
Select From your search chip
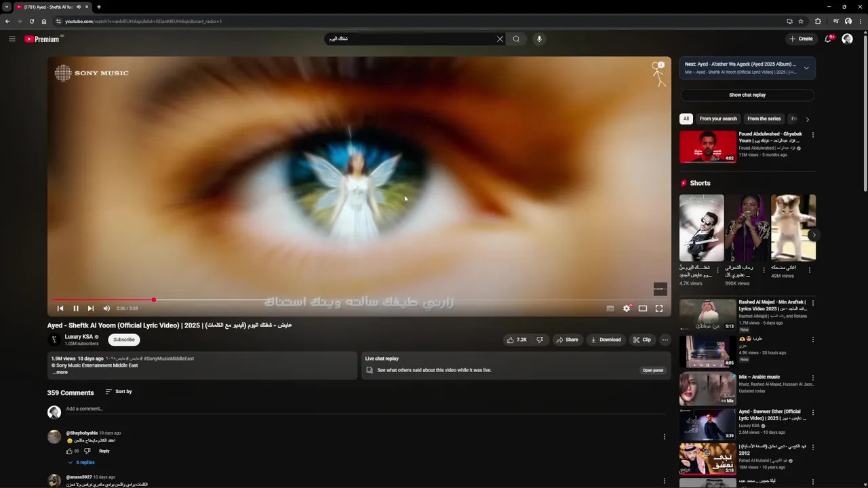click(x=718, y=119)
